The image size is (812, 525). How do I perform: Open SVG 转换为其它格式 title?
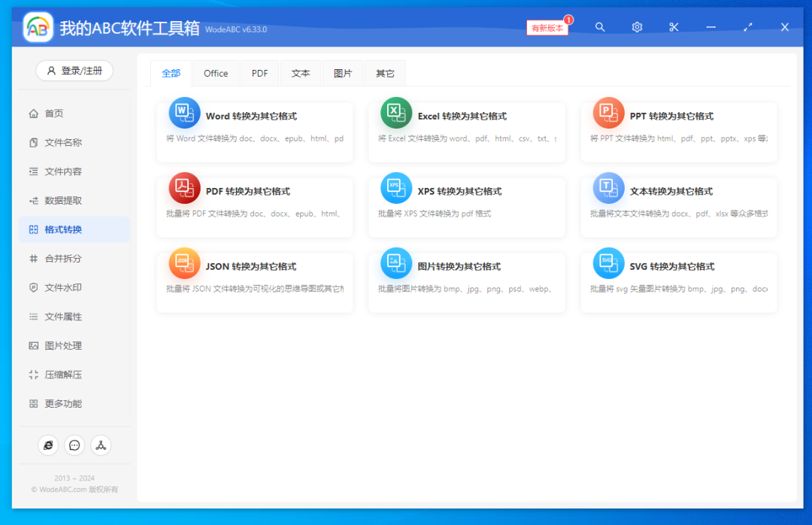tap(671, 266)
